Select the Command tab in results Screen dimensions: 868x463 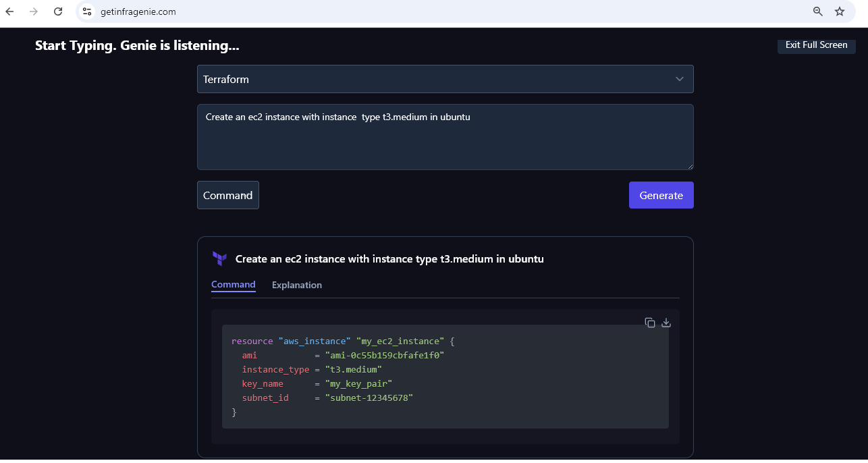tap(234, 284)
